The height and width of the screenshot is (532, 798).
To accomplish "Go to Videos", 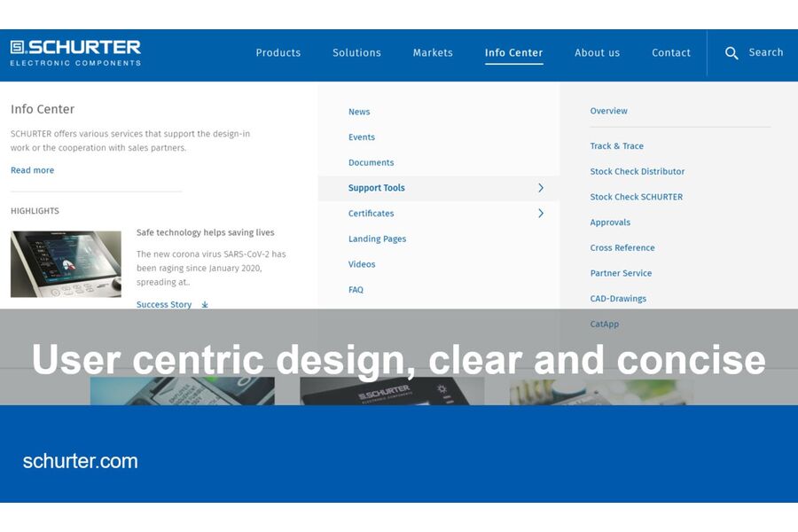I will (x=362, y=264).
